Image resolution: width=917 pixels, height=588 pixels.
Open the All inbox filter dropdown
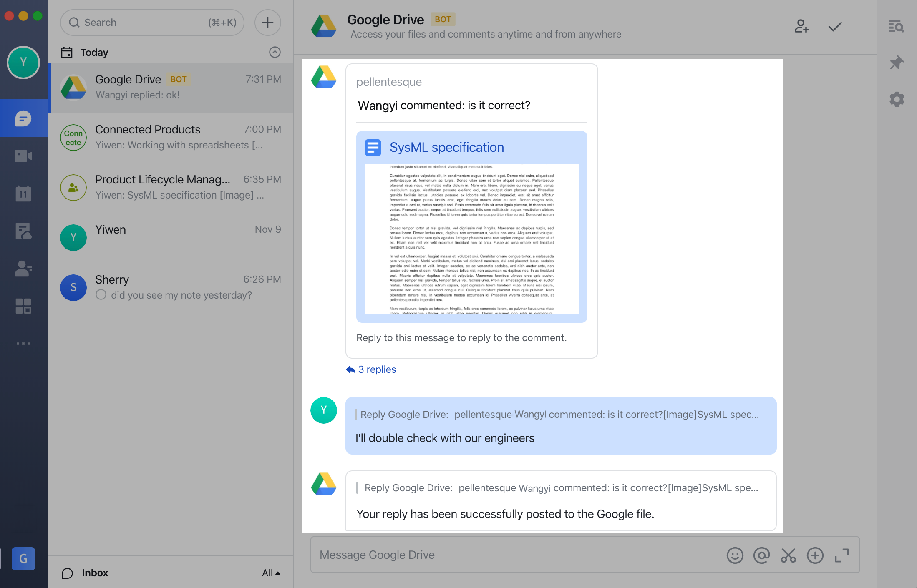[271, 573]
